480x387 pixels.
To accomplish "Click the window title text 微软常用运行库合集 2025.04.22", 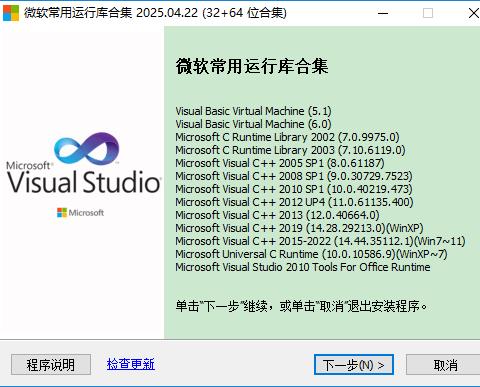I will (155, 13).
